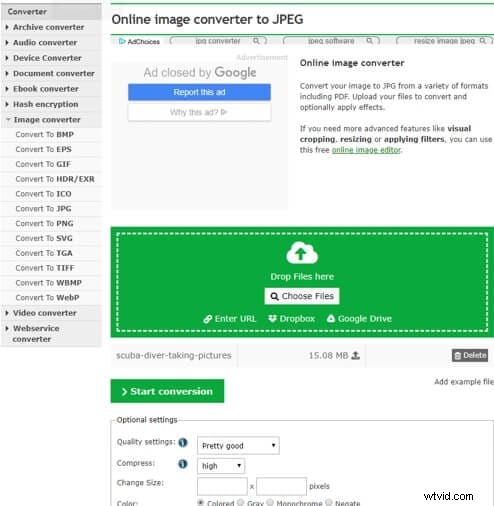Open Convert To TGA

pyautogui.click(x=44, y=253)
